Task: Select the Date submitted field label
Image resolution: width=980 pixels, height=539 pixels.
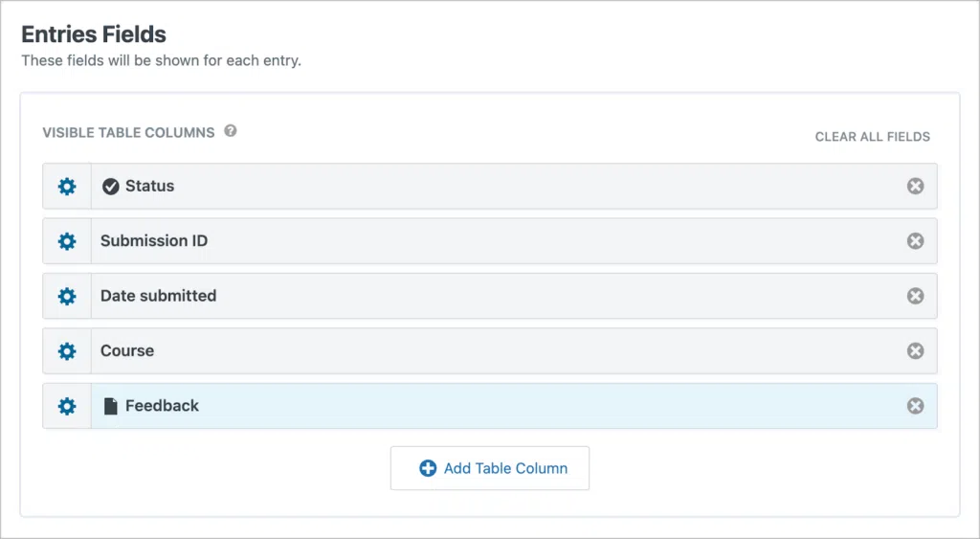Action: pos(158,296)
